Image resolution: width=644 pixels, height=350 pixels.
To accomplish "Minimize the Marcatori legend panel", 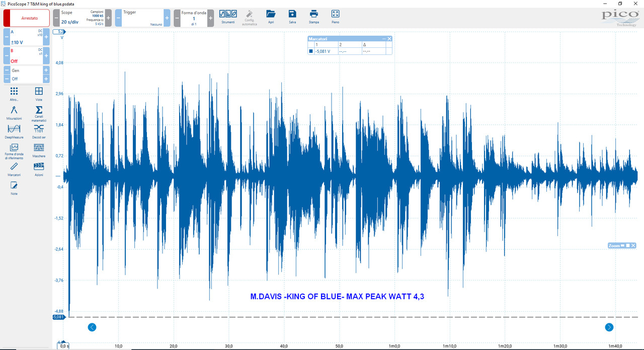I will point(384,39).
